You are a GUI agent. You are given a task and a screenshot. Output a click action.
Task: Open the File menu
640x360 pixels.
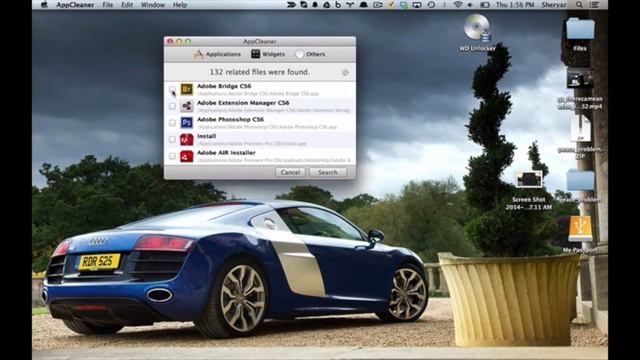tap(108, 5)
